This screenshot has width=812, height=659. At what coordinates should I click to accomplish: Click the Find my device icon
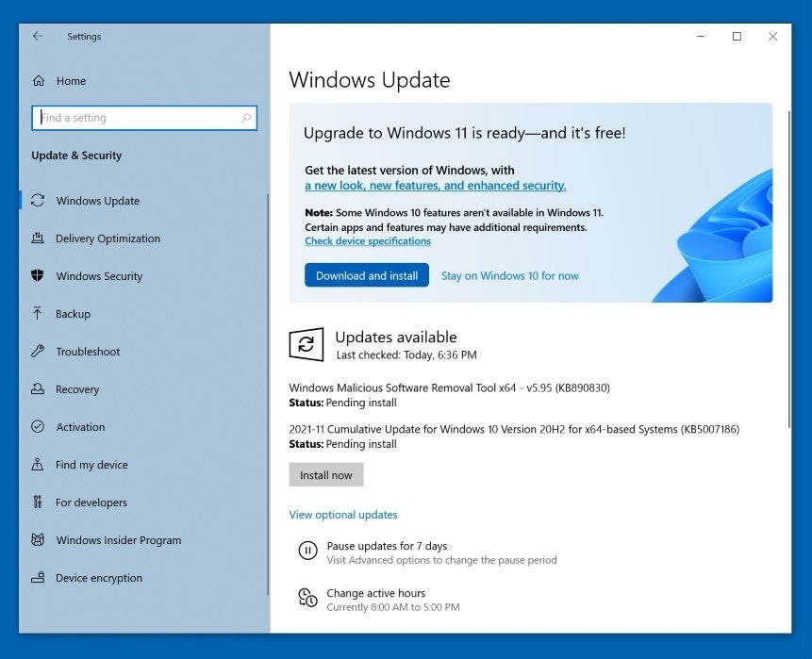point(38,465)
